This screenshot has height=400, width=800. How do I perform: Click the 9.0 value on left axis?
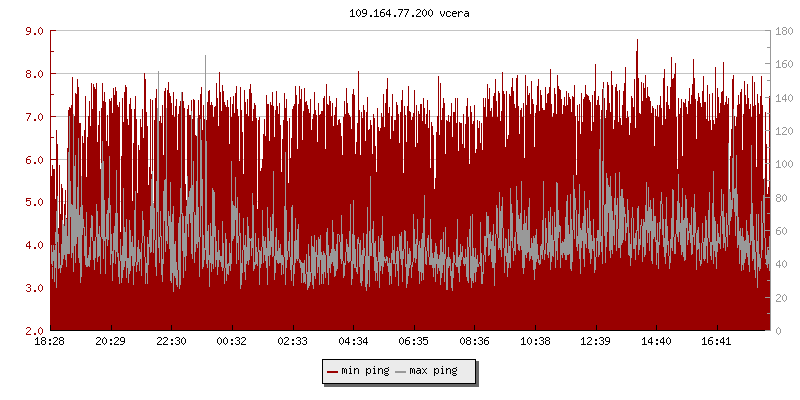tap(33, 31)
